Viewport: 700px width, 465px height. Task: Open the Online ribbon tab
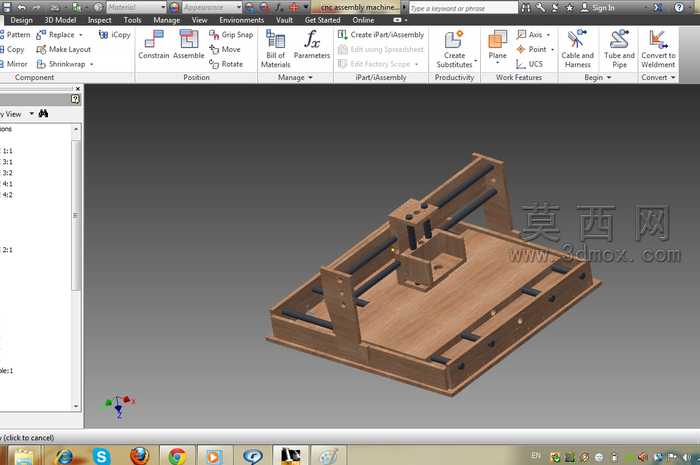point(363,20)
